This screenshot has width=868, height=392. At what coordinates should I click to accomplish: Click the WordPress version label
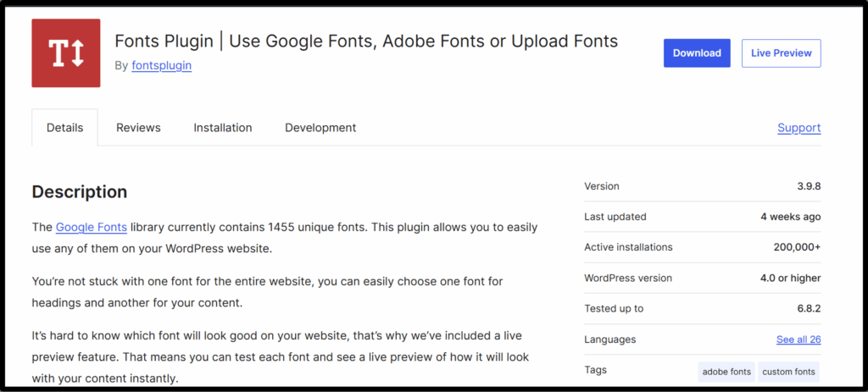(628, 278)
